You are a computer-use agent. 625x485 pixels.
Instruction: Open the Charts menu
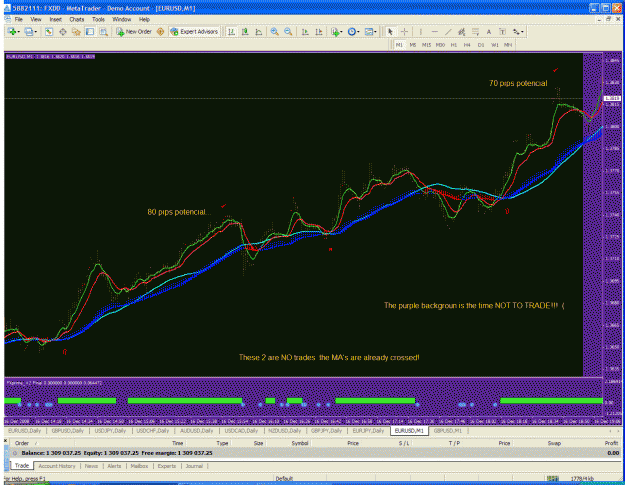[x=77, y=19]
